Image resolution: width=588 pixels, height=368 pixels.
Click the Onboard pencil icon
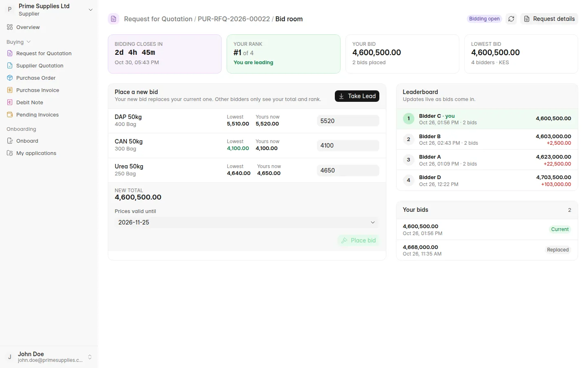coord(10,141)
